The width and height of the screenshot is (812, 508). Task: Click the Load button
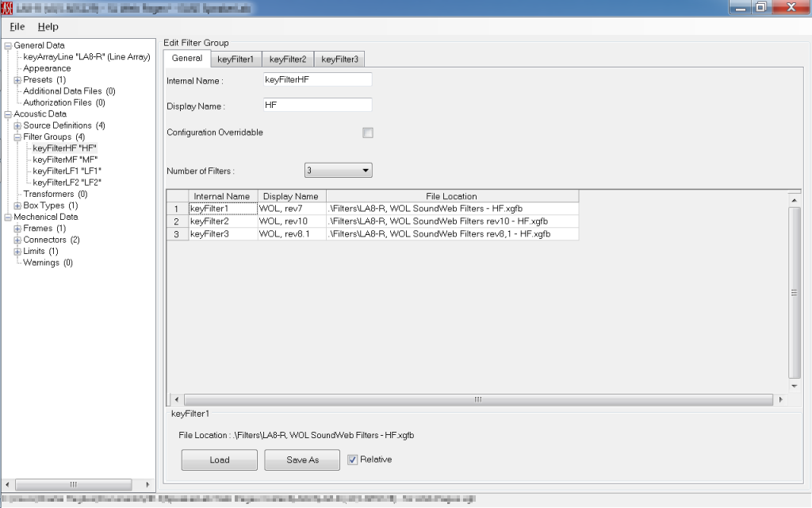click(x=220, y=460)
